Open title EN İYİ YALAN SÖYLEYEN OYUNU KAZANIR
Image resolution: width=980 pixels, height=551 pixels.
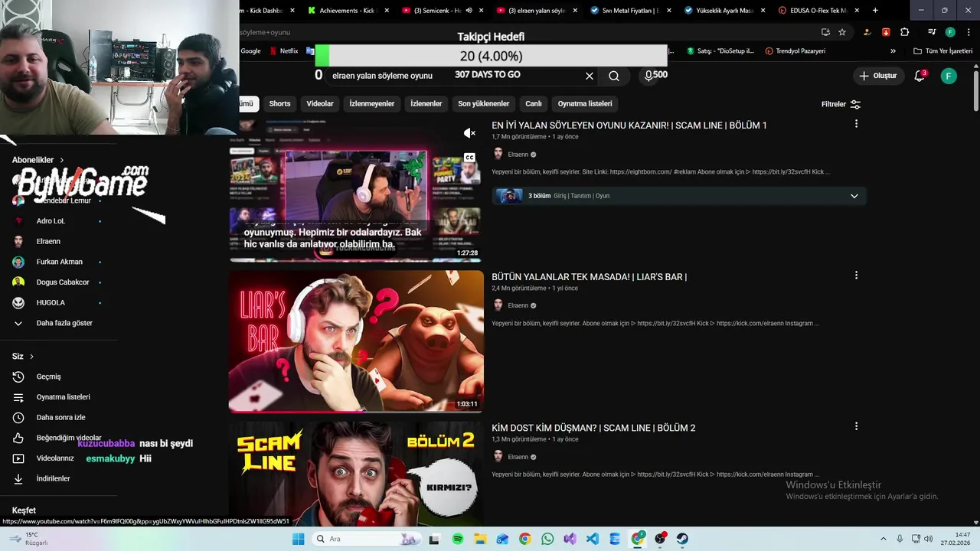pos(629,126)
